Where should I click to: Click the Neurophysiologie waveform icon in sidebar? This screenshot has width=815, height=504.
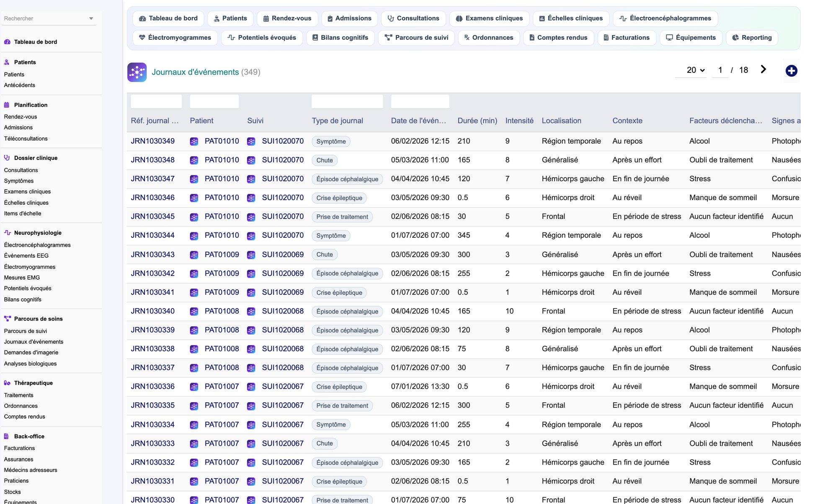pos(7,233)
